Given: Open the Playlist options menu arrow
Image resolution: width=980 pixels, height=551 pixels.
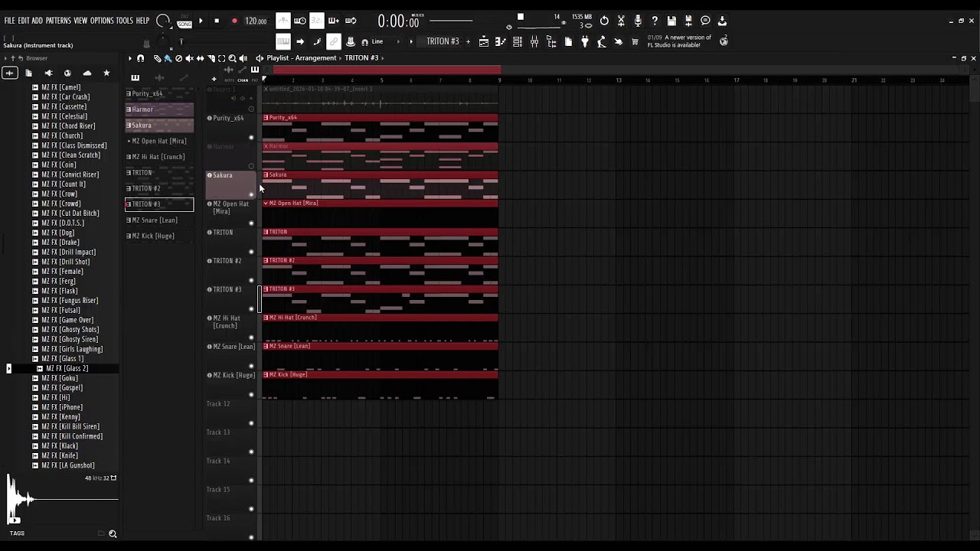Looking at the screenshot, I should [x=130, y=58].
